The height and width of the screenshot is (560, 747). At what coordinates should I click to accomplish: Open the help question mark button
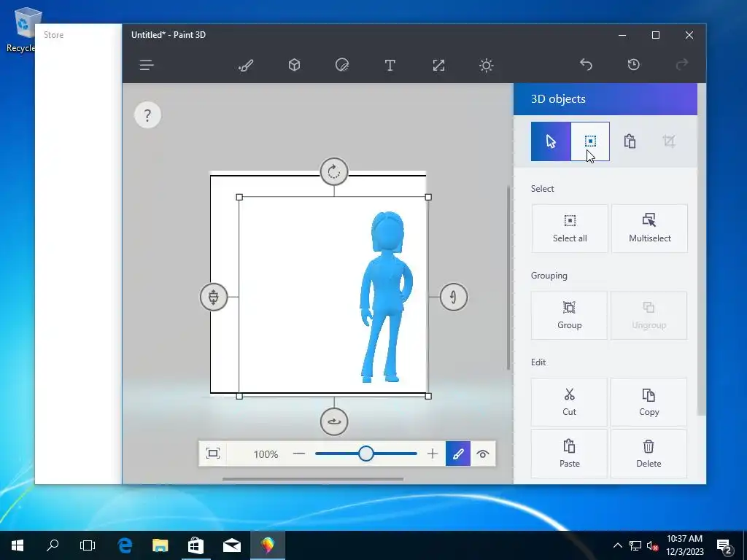point(147,114)
